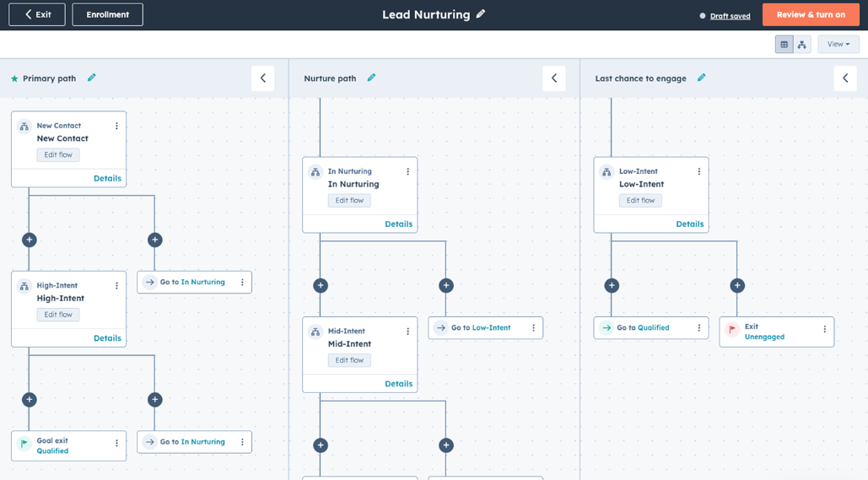The image size is (868, 480).
Task: Rename Last chance to engage pencil
Action: coord(701,78)
